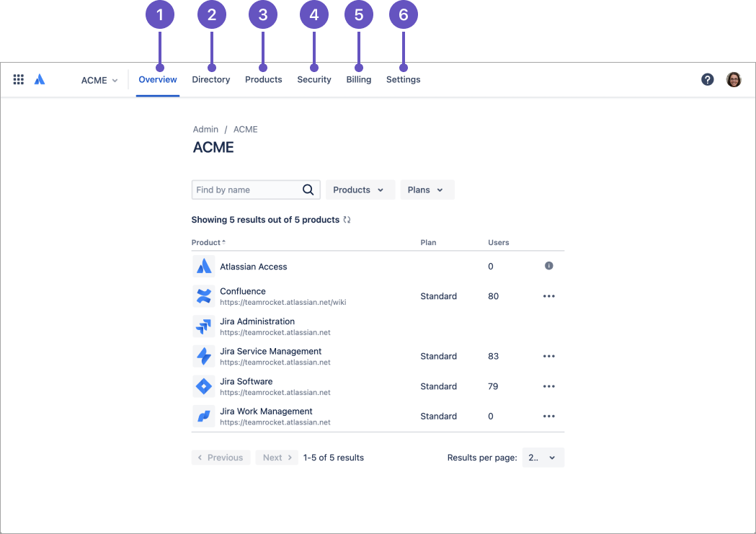Open more actions for Jira Work Management

point(548,417)
